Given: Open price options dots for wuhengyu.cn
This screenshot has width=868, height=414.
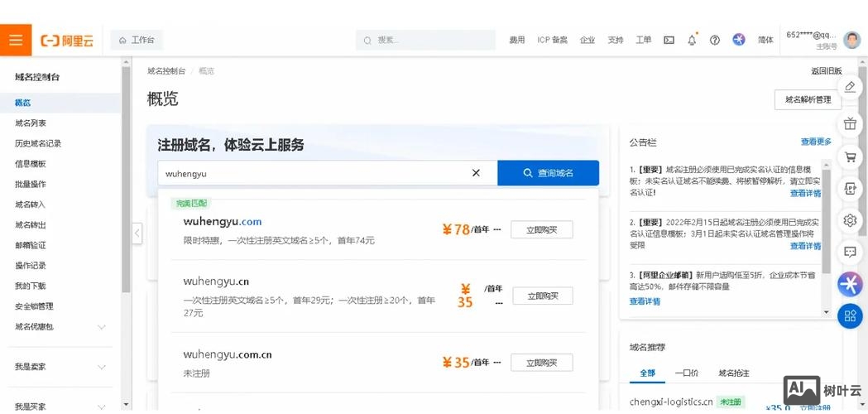Looking at the screenshot, I should pos(499,303).
